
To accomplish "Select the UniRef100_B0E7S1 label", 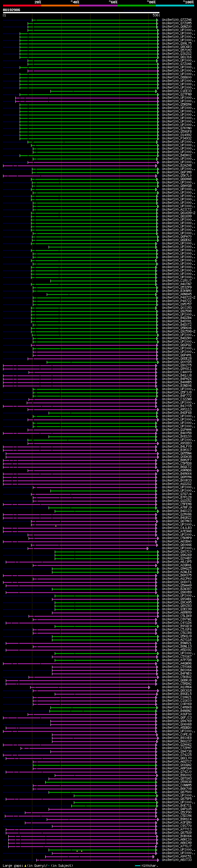I will [177, 806].
